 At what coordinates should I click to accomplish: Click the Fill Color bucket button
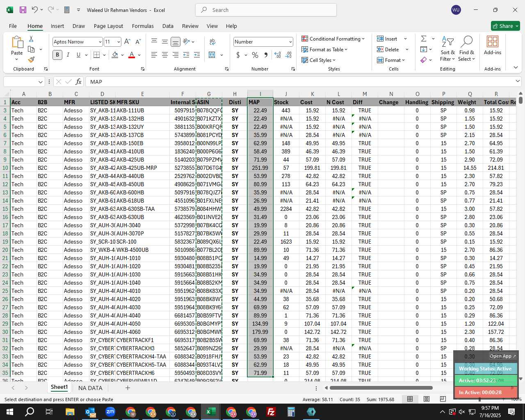click(x=115, y=55)
